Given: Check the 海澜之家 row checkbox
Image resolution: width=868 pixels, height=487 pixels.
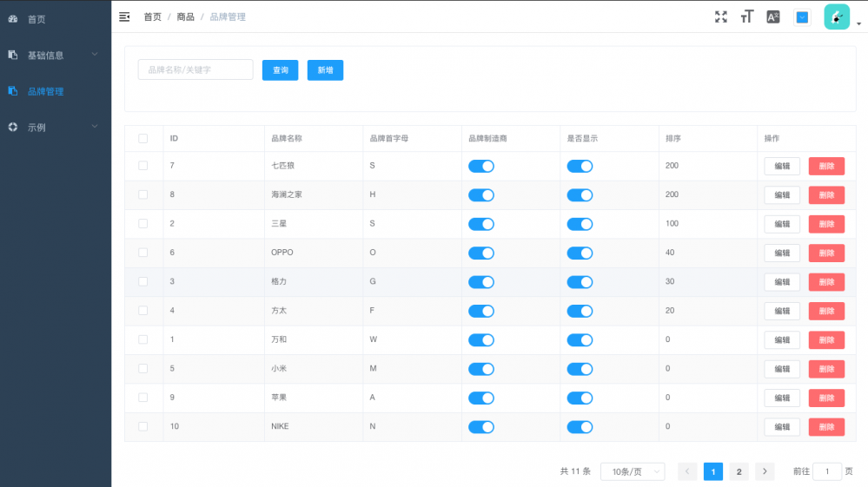Looking at the screenshot, I should (x=143, y=194).
